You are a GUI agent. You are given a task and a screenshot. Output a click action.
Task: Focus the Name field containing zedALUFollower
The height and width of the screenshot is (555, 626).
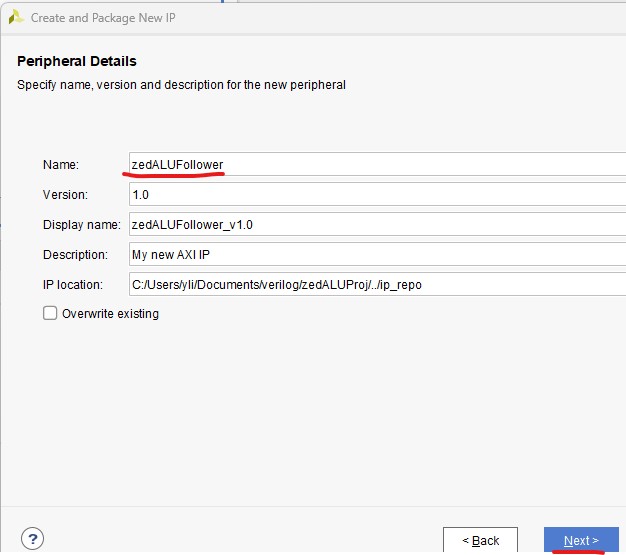coord(375,165)
